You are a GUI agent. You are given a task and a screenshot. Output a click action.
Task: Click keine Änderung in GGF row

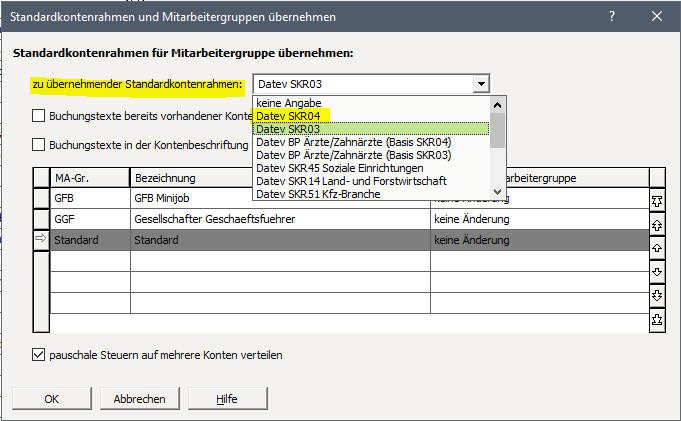(x=540, y=219)
